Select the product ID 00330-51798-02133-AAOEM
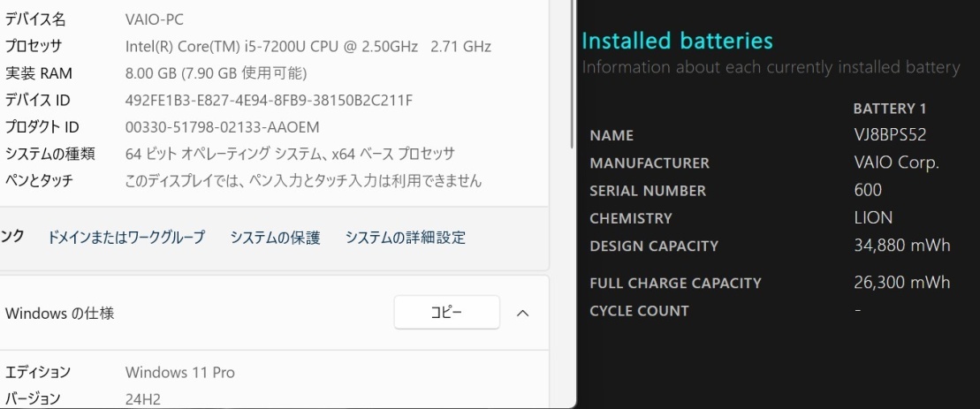980x409 pixels. point(223,127)
